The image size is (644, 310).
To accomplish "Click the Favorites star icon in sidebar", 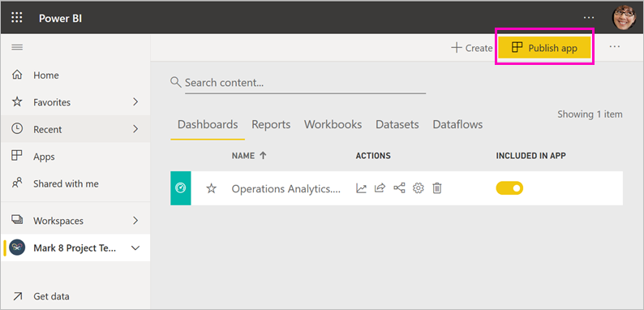I will click(17, 102).
